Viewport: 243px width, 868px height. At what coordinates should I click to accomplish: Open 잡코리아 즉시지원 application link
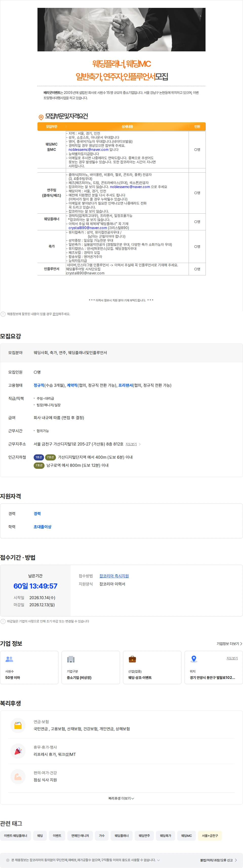114,576
